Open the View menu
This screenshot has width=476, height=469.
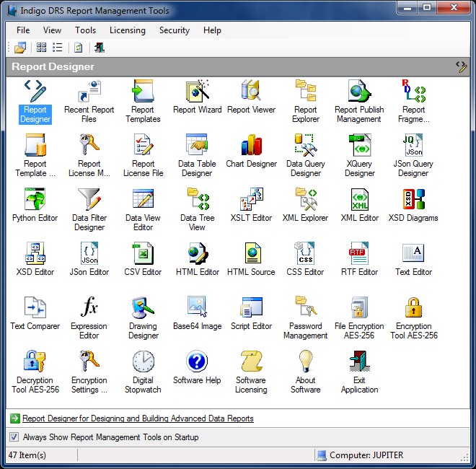(52, 30)
